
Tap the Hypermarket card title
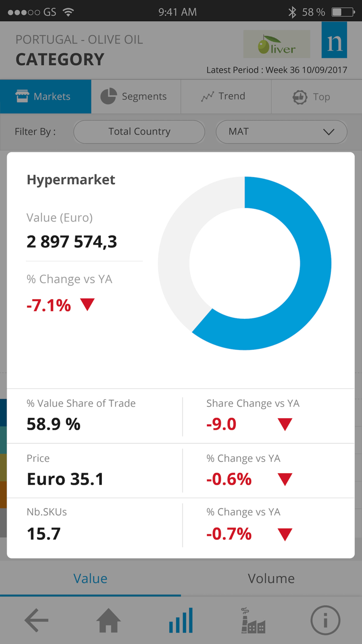pyautogui.click(x=71, y=180)
